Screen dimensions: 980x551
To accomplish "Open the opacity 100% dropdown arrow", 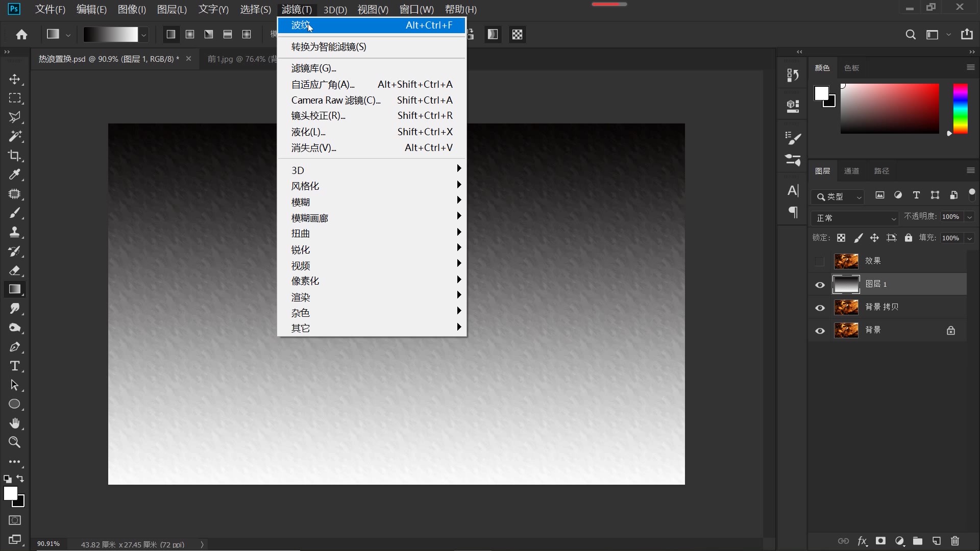I will point(969,217).
